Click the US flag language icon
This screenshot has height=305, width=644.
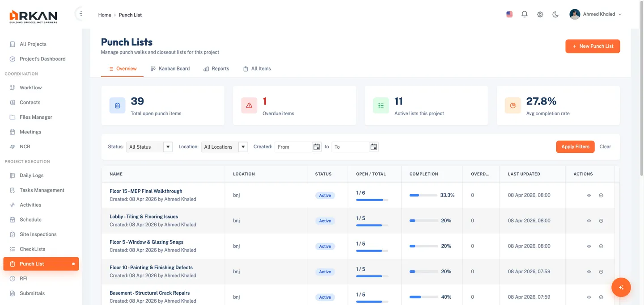[x=509, y=14]
